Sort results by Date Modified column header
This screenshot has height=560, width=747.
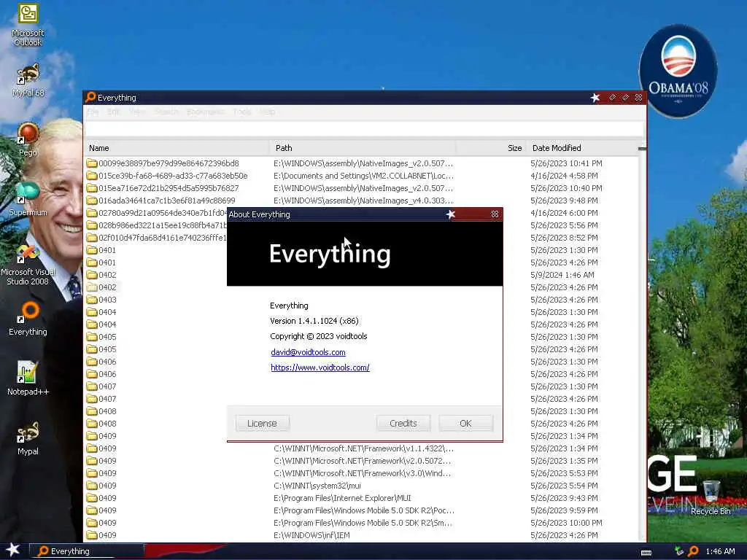[x=581, y=148]
